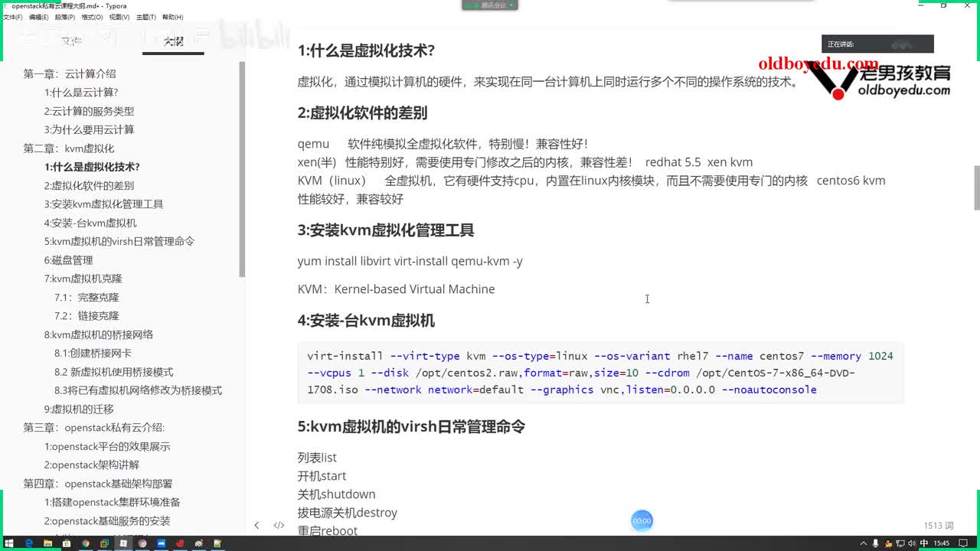Switch the 中 input method indicator
This screenshot has height=551, width=980.
point(924,543)
